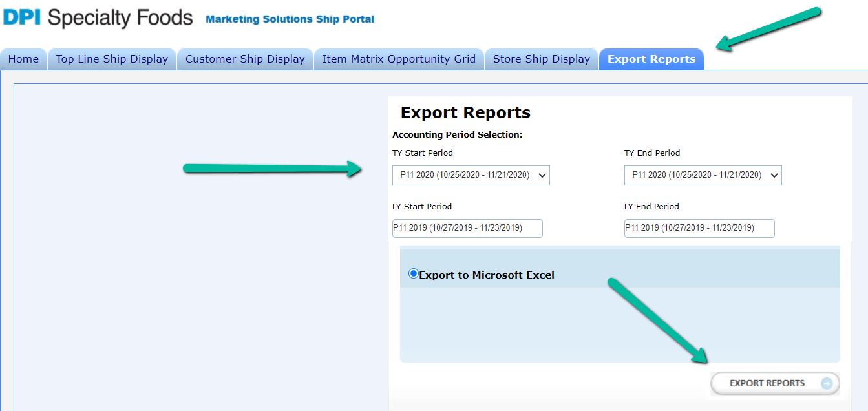Select the Export to Microsoft Excel radio button
Screen dimensions: 868x411
[414, 274]
